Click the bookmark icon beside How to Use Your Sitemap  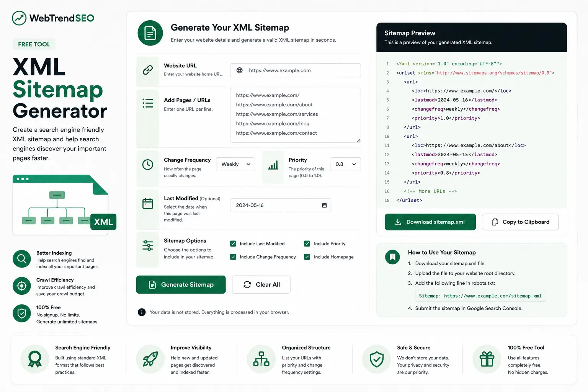tap(392, 257)
